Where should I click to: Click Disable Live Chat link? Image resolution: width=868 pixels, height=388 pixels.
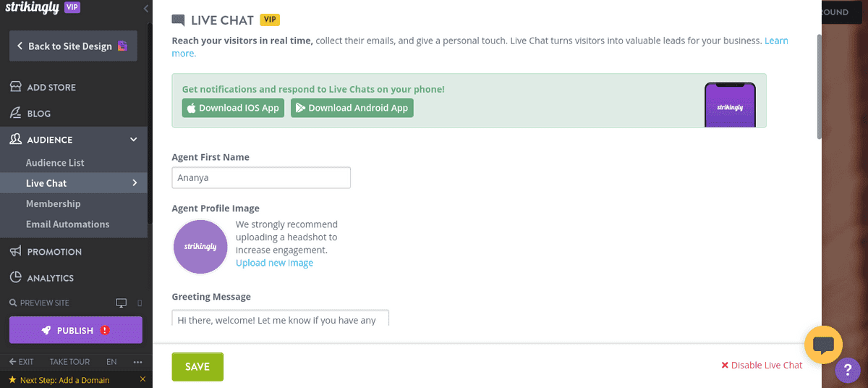[762, 366]
